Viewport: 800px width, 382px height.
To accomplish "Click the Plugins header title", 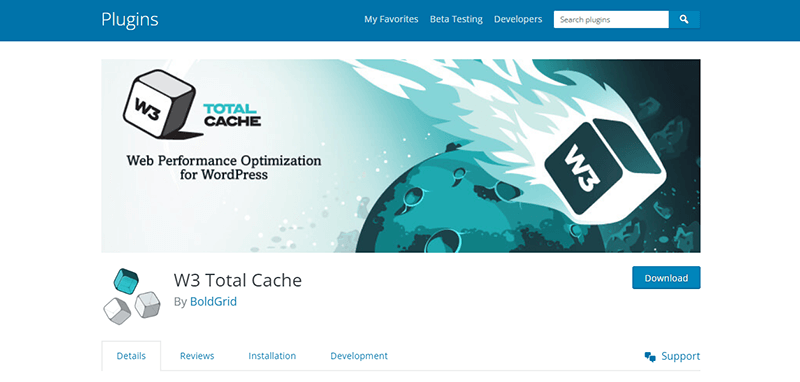I will 130,19.
